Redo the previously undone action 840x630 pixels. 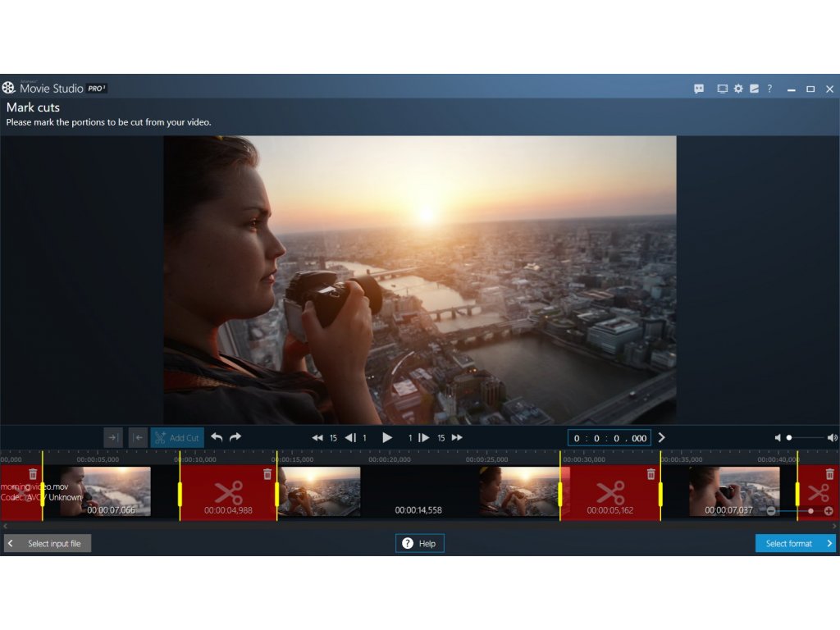[x=235, y=437]
